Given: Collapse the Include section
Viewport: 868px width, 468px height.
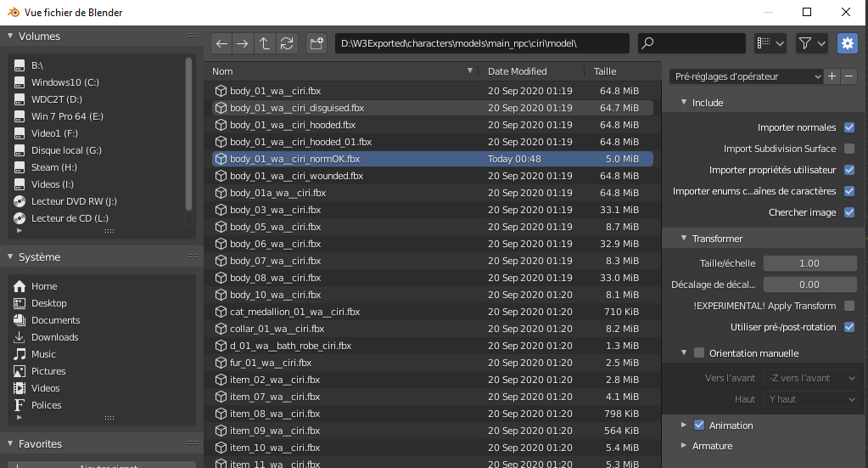Looking at the screenshot, I should (684, 103).
